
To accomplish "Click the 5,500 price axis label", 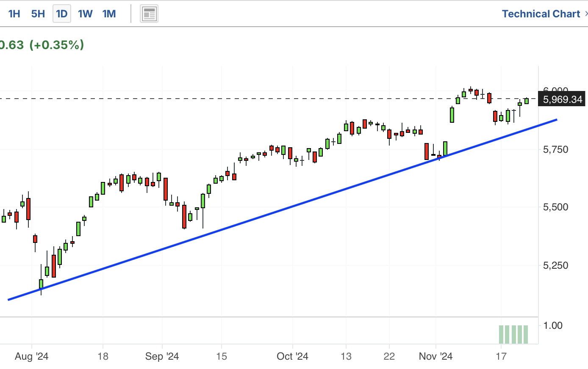I will click(556, 207).
